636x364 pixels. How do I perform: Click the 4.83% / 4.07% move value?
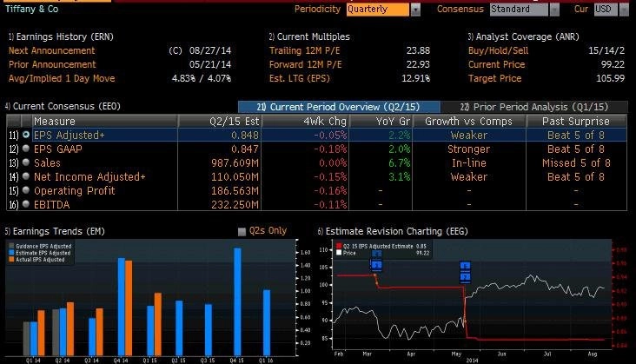point(202,78)
